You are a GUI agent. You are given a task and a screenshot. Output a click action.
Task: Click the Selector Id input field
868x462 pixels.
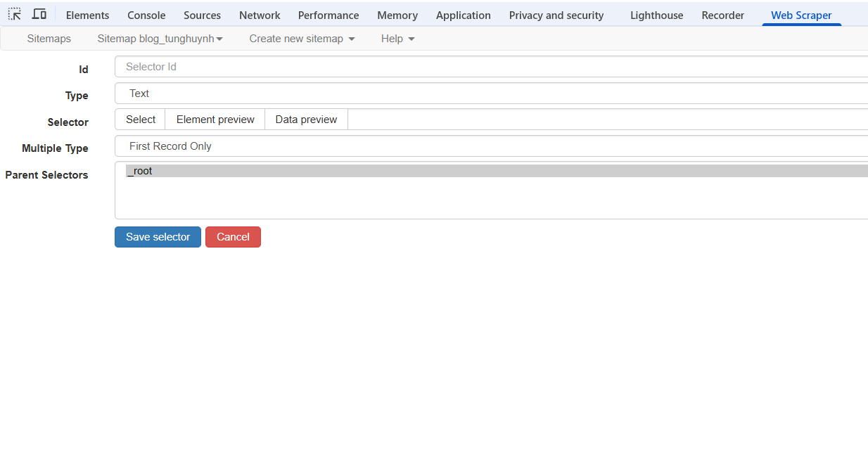(x=491, y=67)
